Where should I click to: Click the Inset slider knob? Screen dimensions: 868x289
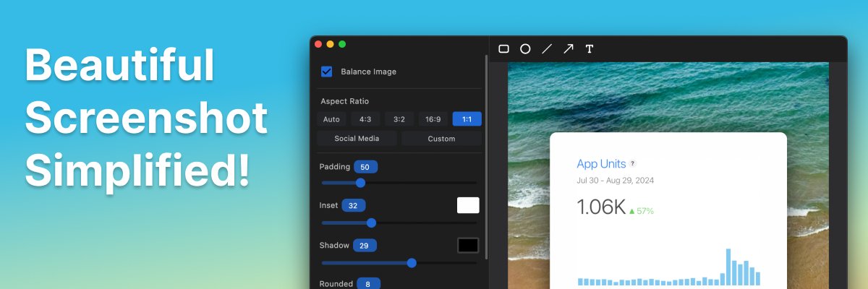click(371, 223)
